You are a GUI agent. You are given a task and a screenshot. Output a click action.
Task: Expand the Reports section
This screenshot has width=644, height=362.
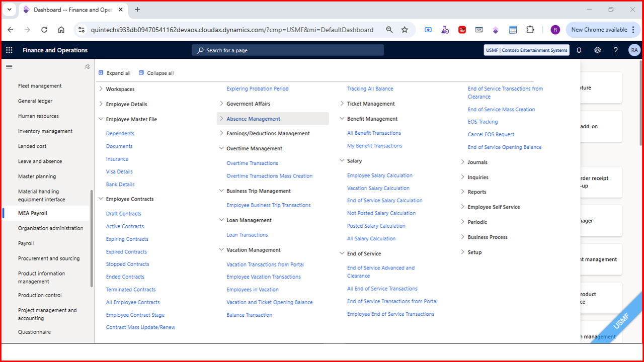tap(462, 192)
